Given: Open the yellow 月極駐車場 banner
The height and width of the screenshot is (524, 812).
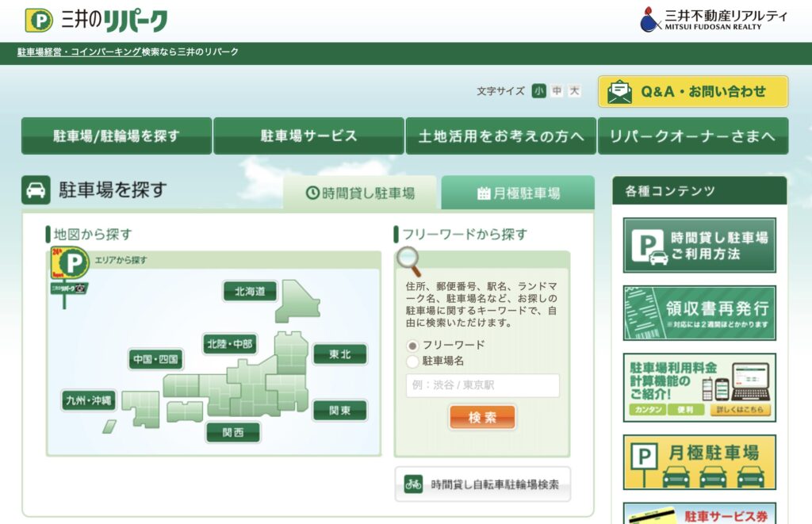Looking at the screenshot, I should pos(699,462).
